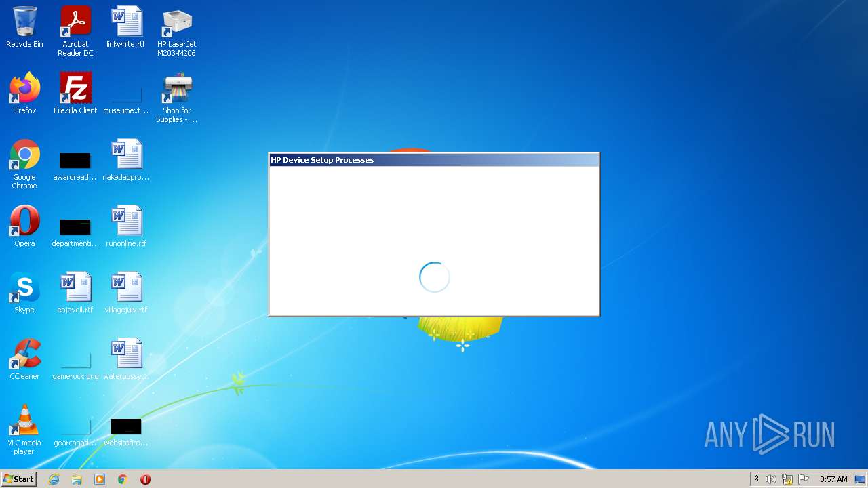Screen dimensions: 868x488
Task: Select the villagejuly.rtf document
Action: tap(126, 293)
